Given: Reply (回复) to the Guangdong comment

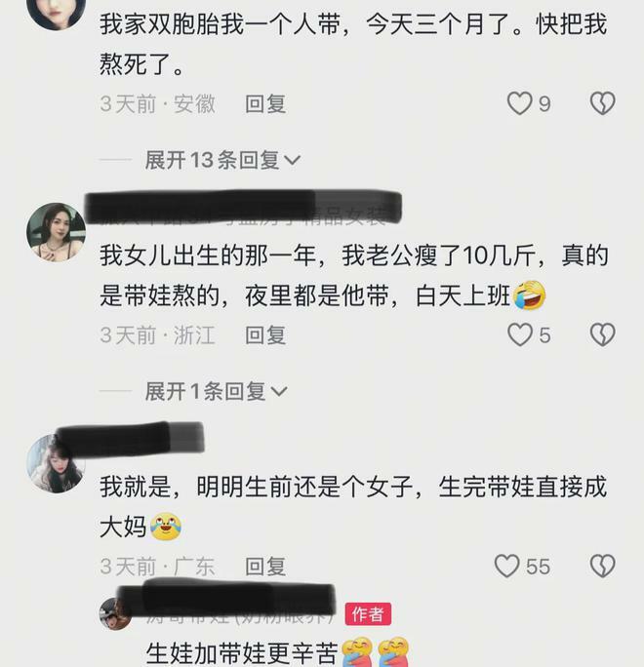Looking at the screenshot, I should pyautogui.click(x=265, y=567).
